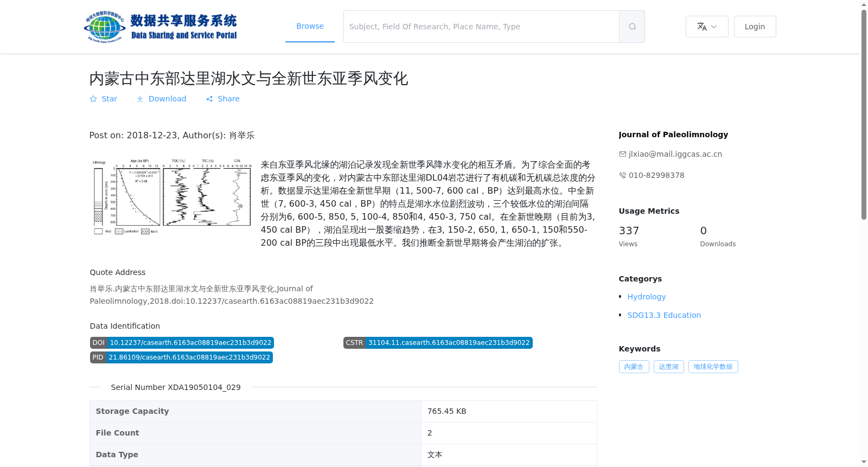Star this dataset
The image size is (868, 467).
pyautogui.click(x=104, y=99)
